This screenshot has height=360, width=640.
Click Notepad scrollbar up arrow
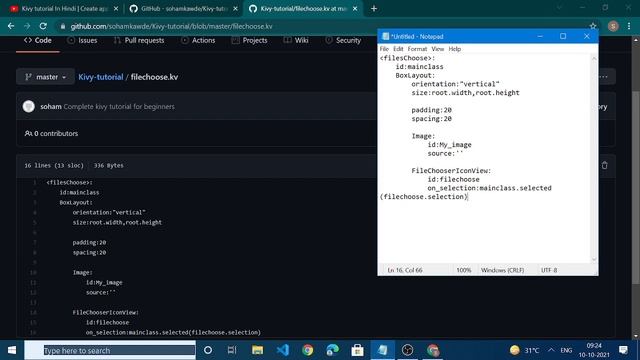(594, 58)
